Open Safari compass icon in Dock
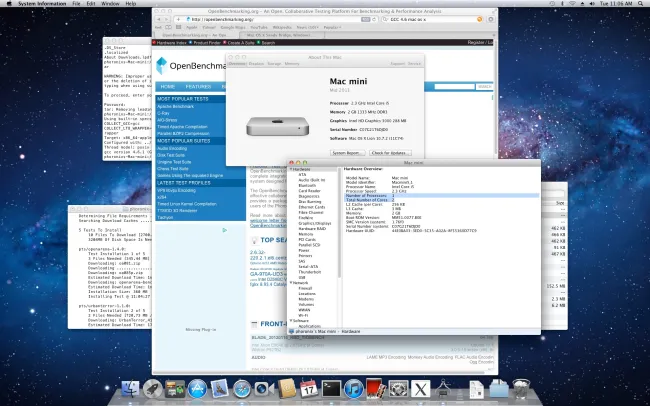Screen dimensions: 650x406 [242, 389]
